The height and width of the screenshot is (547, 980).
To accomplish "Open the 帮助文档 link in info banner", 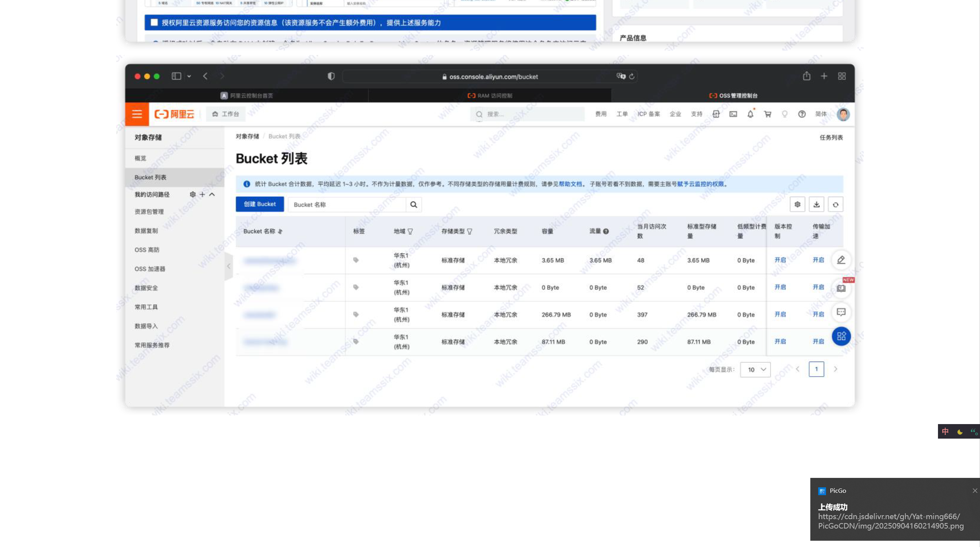I will pos(570,184).
